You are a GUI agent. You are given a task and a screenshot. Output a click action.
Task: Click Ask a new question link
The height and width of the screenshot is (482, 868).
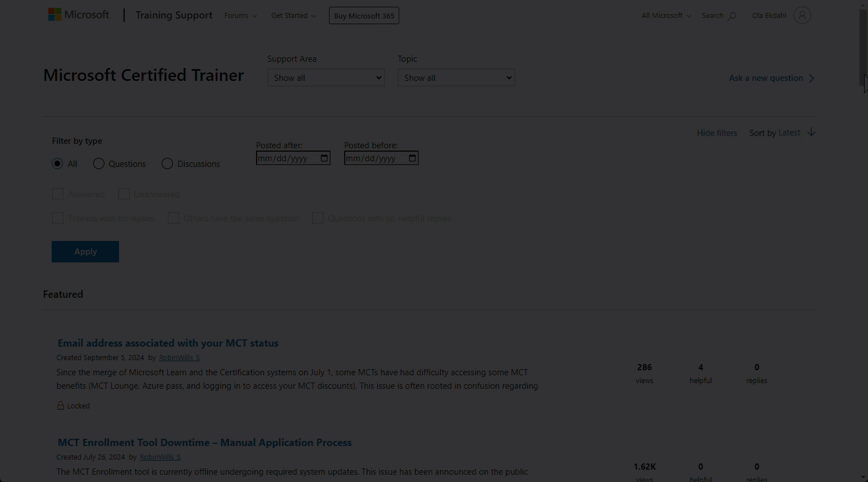[x=766, y=78]
